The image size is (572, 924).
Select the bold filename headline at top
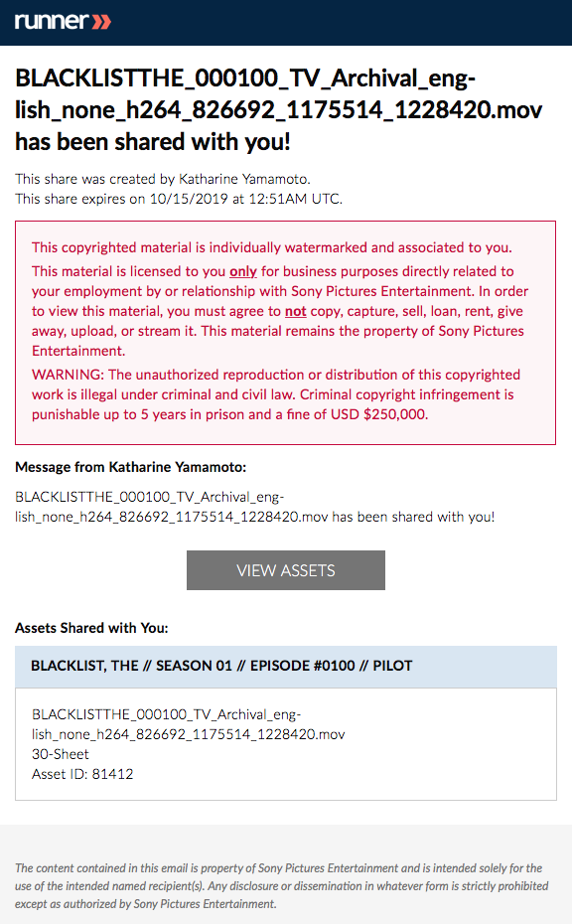pyautogui.click(x=278, y=109)
